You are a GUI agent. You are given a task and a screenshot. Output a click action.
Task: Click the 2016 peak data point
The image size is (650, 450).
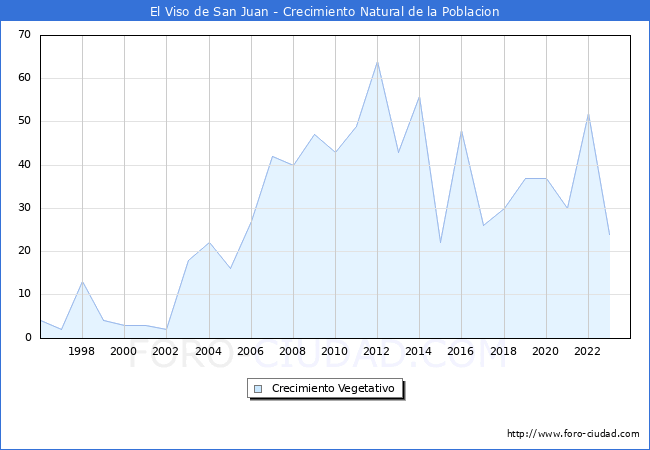461,131
